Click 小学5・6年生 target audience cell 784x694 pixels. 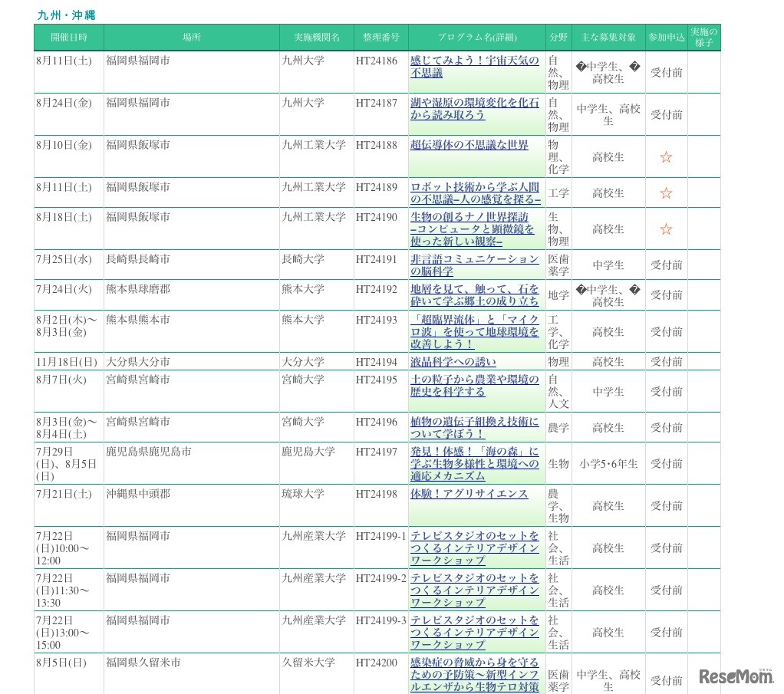608,463
